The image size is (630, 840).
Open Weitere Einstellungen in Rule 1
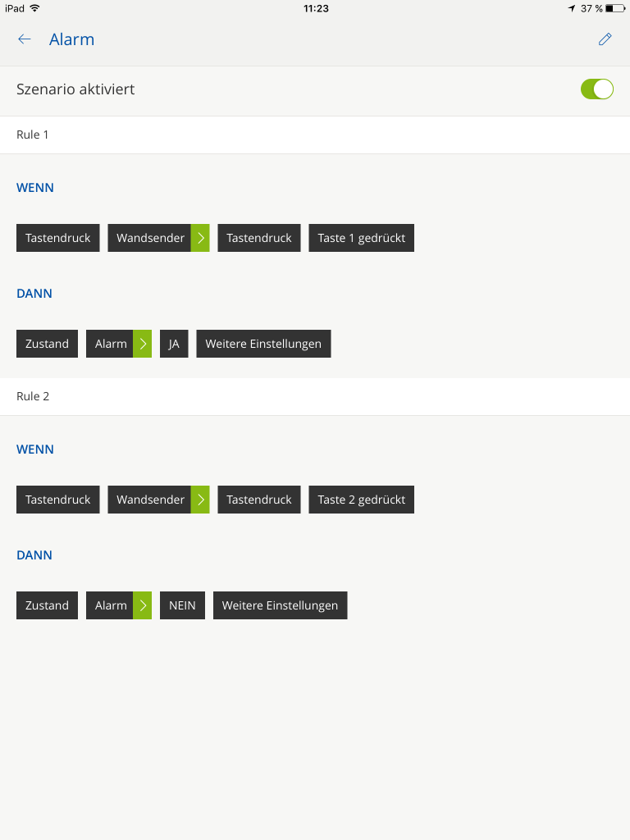click(x=263, y=344)
